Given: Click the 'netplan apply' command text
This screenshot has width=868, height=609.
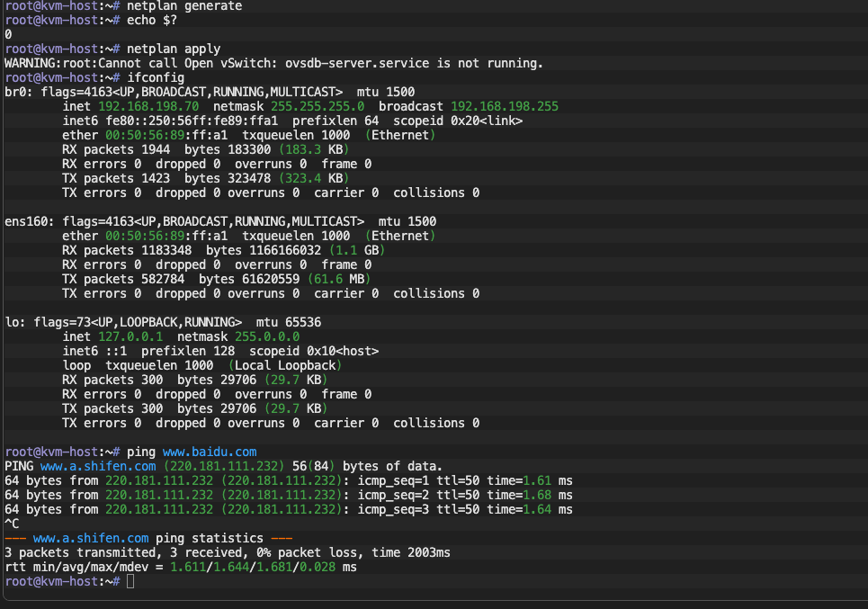Looking at the screenshot, I should (x=174, y=49).
